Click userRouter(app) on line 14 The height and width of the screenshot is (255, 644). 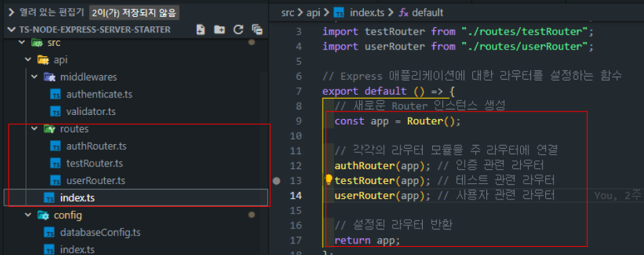[380, 195]
